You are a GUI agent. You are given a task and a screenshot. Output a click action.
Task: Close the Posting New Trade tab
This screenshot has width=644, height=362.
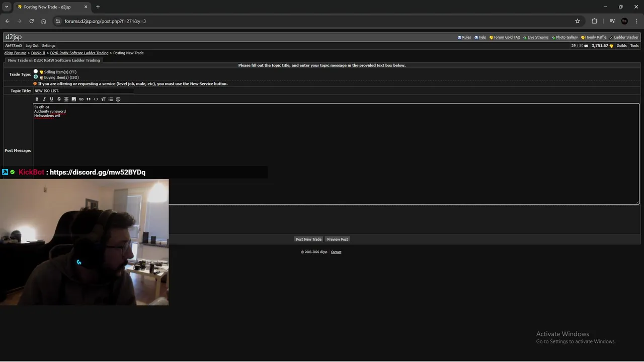click(86, 7)
